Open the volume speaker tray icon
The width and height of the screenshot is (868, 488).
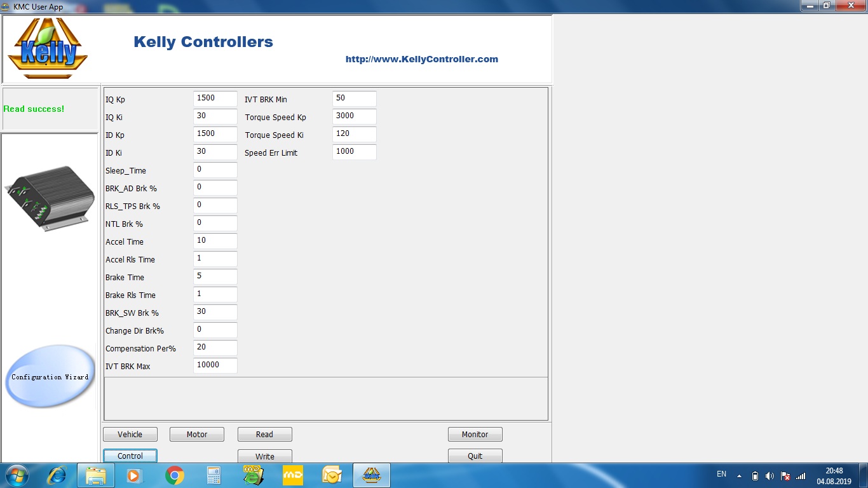(x=770, y=476)
